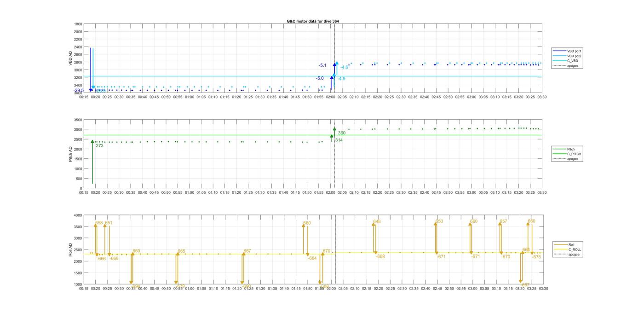Click the '664' roll annotation

pos(526,250)
